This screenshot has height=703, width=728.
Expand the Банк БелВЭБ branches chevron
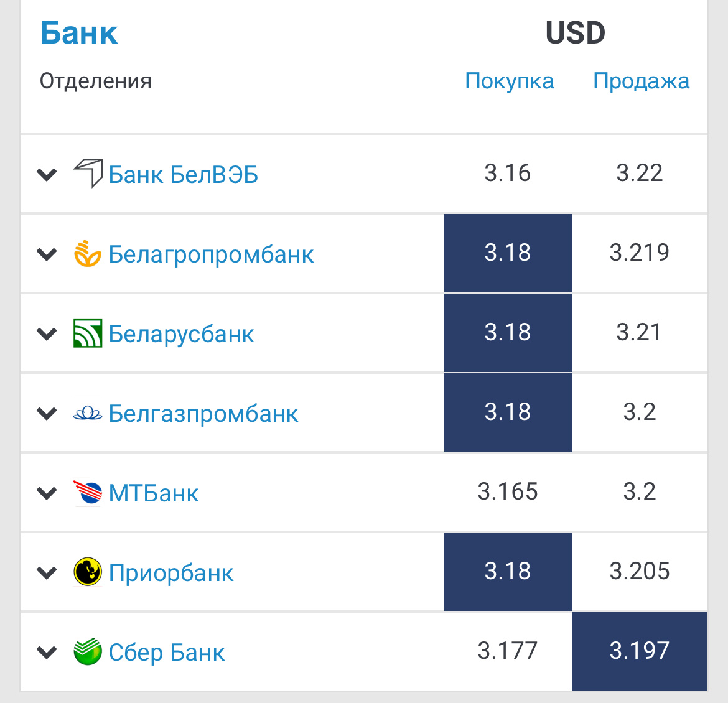[x=47, y=175]
